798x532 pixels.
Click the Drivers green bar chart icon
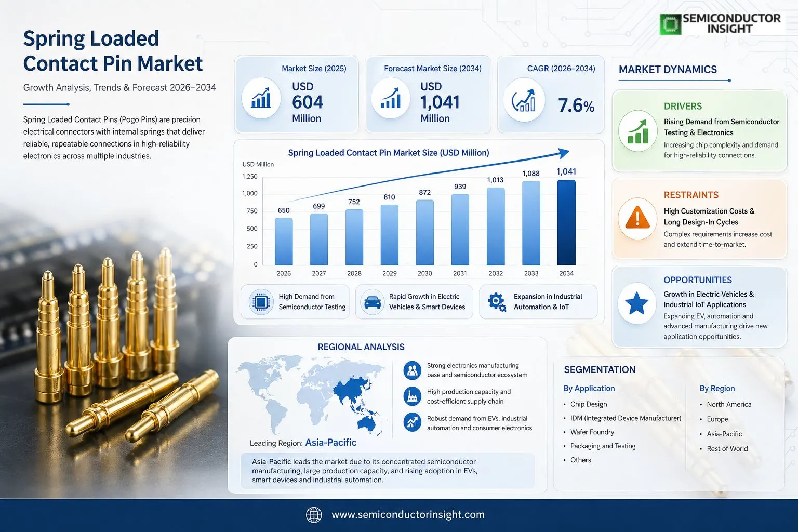tap(638, 131)
